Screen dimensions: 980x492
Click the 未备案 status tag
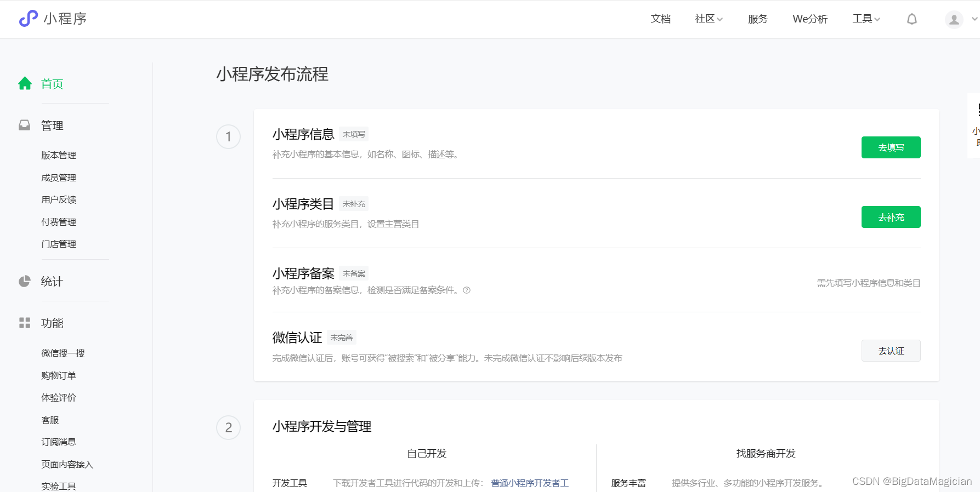pos(354,273)
